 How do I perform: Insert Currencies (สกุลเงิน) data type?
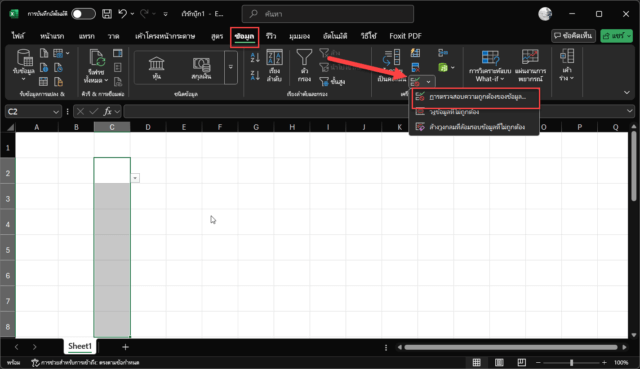201,68
